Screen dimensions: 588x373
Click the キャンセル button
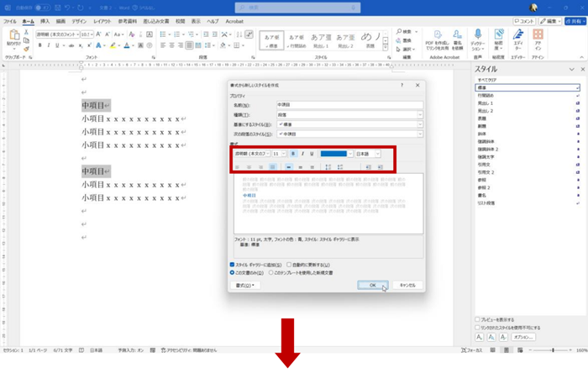pos(407,286)
